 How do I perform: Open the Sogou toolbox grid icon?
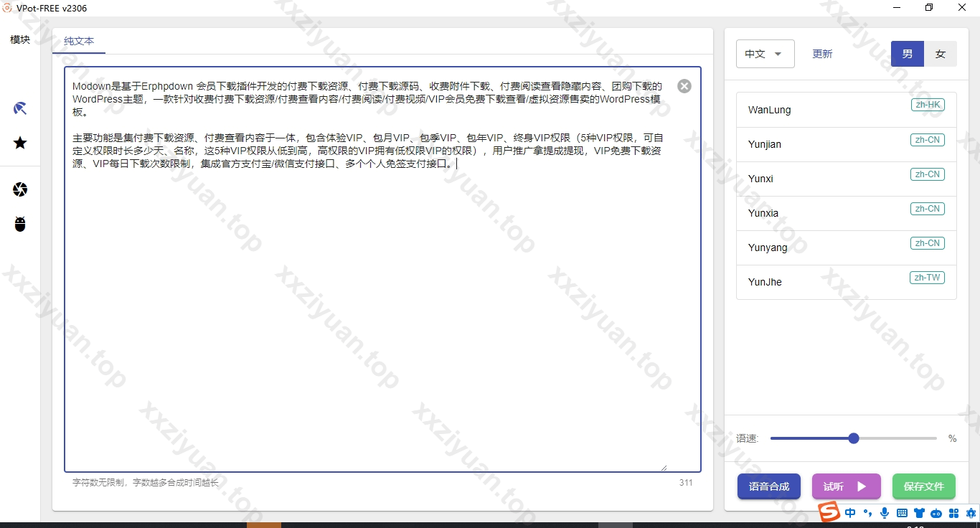click(953, 513)
